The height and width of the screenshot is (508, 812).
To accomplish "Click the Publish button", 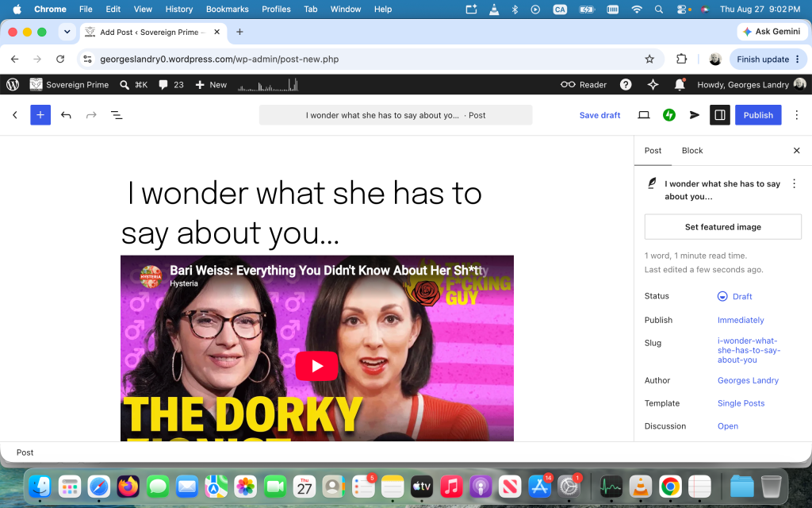I will [x=758, y=115].
